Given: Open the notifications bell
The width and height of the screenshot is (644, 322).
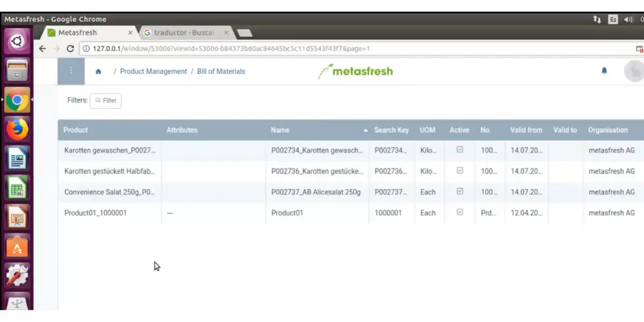Looking at the screenshot, I should pyautogui.click(x=604, y=71).
